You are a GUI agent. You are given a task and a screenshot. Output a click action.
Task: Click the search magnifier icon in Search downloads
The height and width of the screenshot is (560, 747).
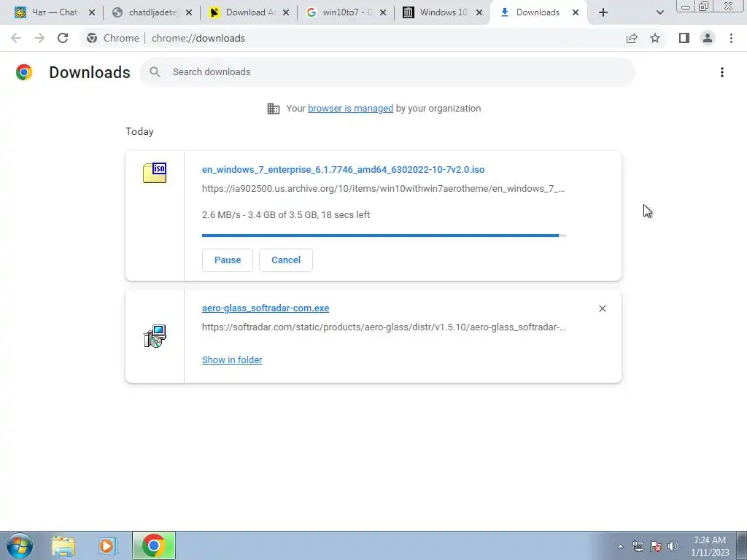pos(155,72)
